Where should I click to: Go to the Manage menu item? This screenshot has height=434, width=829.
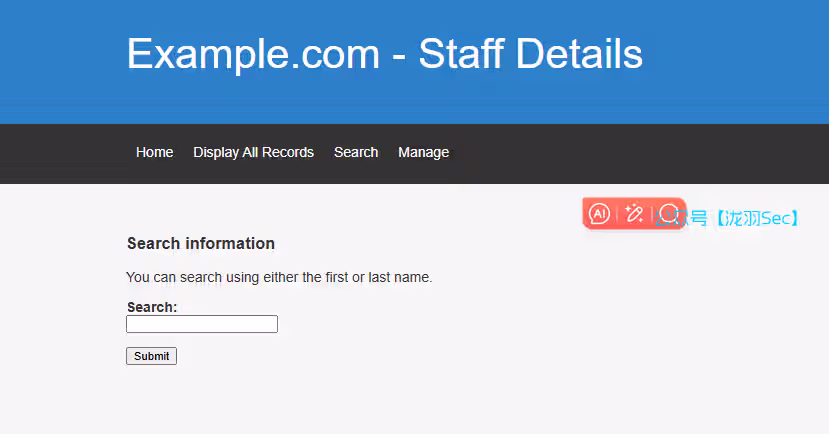423,152
